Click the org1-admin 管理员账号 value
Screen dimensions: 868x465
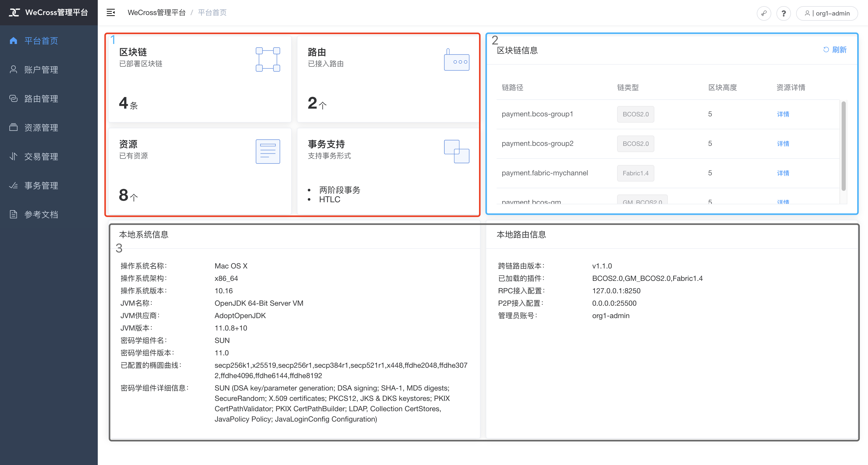(611, 316)
